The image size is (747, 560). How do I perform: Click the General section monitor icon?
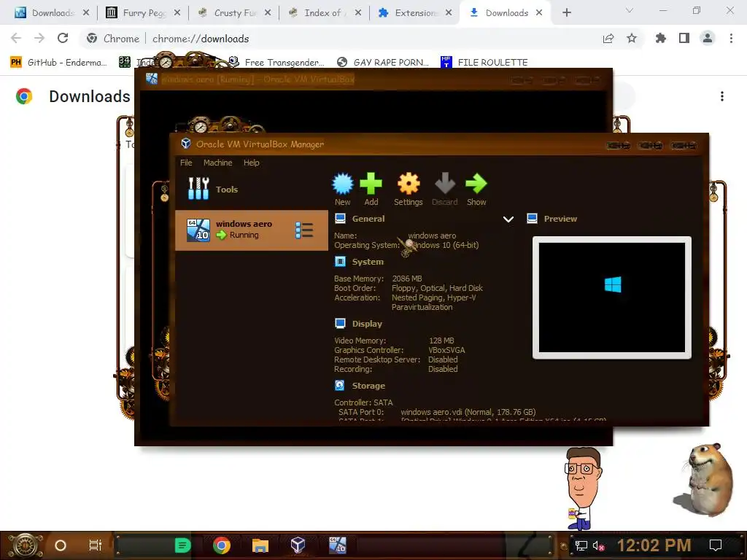[340, 219]
